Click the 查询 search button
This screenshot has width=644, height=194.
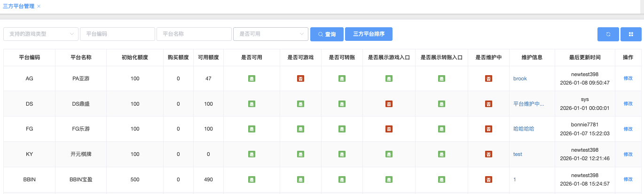click(327, 34)
